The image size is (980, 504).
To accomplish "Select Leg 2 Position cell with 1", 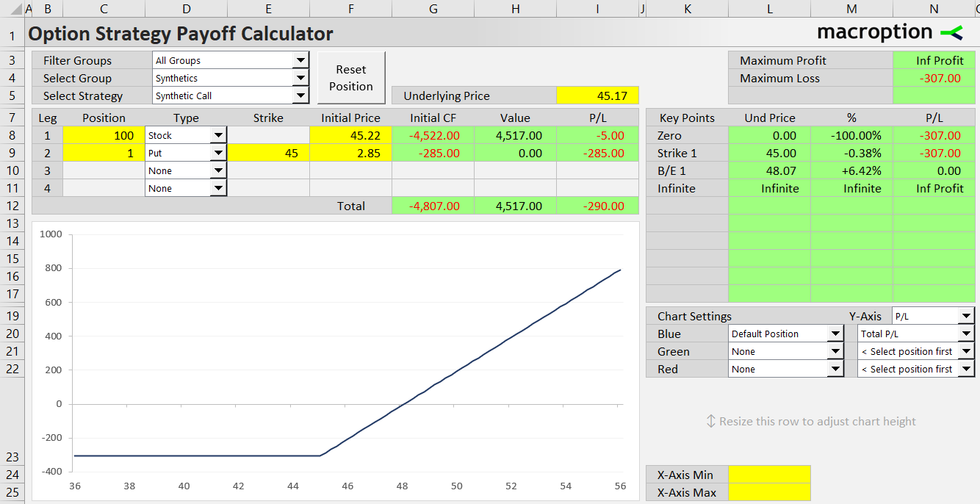I will (104, 153).
